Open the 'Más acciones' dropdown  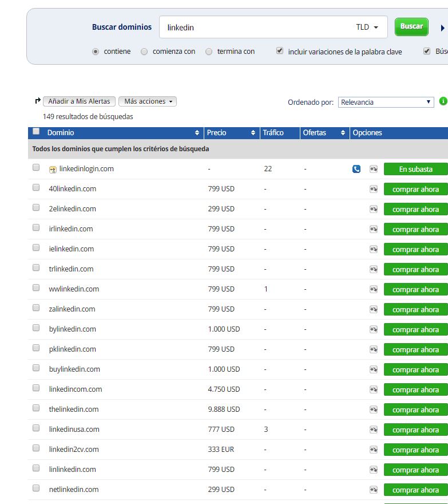click(148, 101)
